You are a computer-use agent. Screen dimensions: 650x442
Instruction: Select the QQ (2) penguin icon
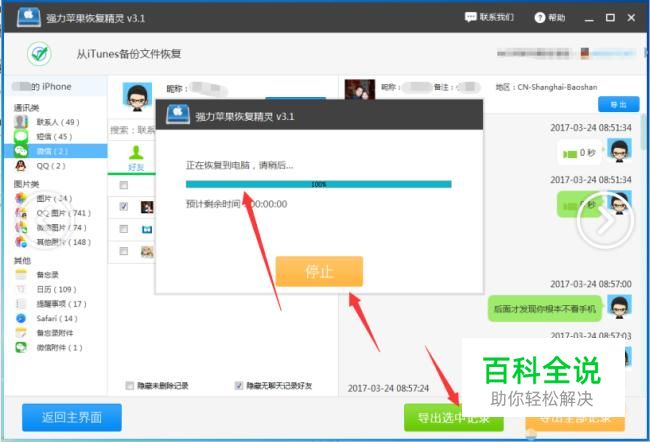[x=21, y=166]
